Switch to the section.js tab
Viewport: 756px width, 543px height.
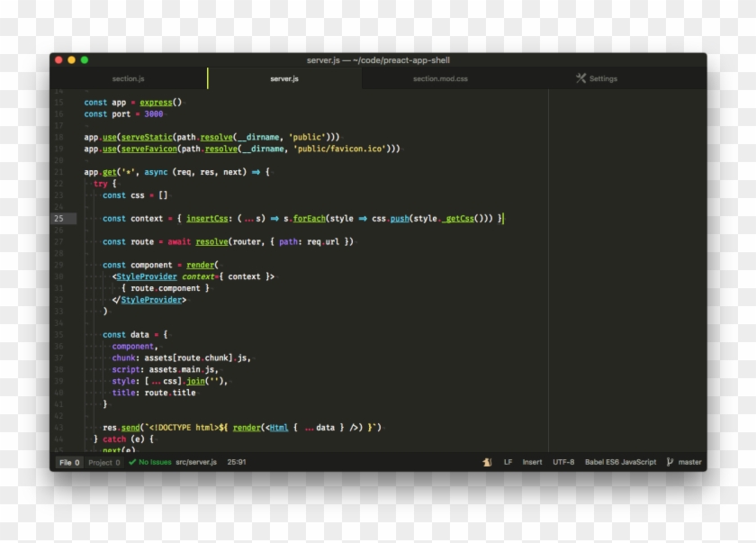[128, 78]
